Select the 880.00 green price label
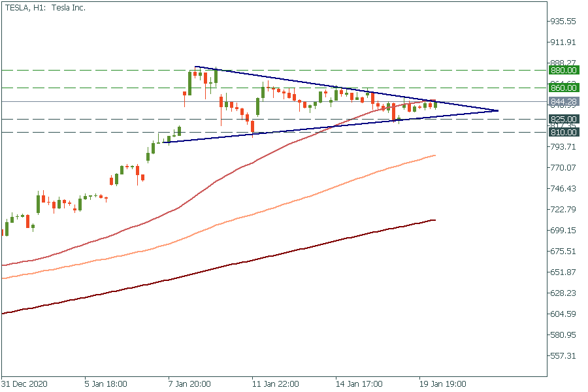 pyautogui.click(x=563, y=70)
